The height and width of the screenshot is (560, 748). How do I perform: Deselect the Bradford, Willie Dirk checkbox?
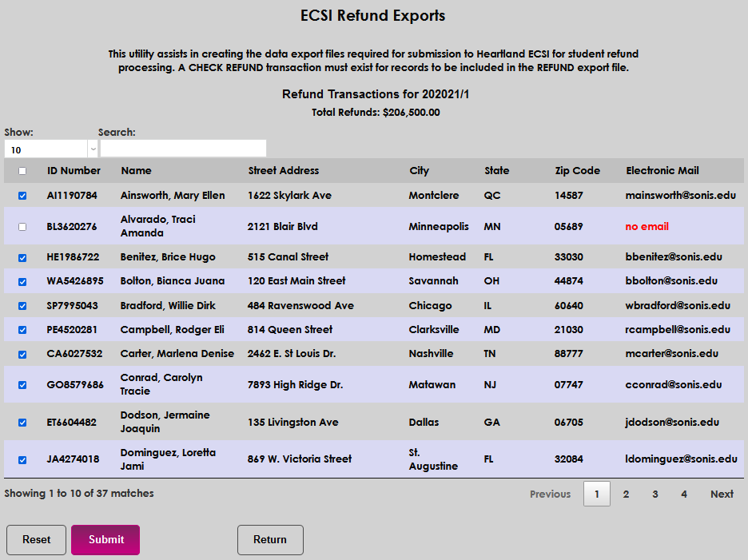tap(22, 305)
